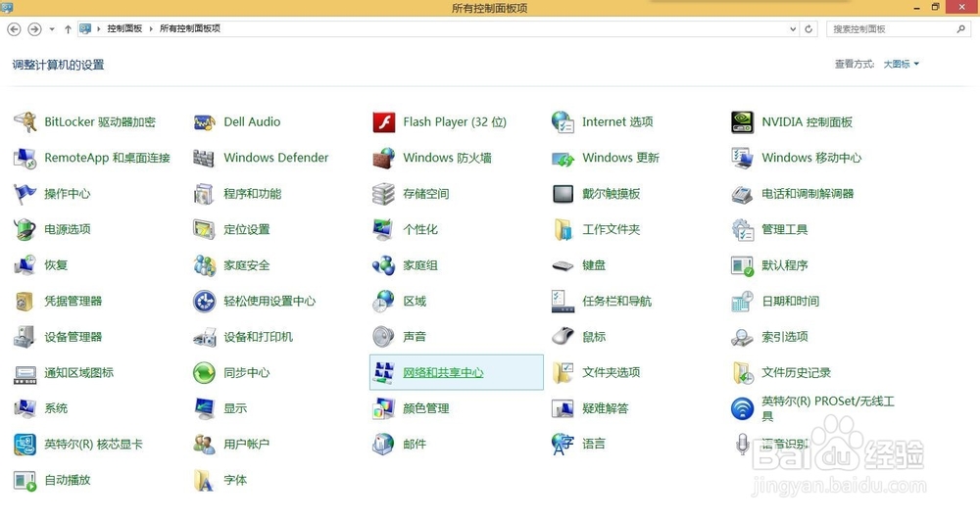
Task: Open the Dell Audio icon
Action: point(205,121)
